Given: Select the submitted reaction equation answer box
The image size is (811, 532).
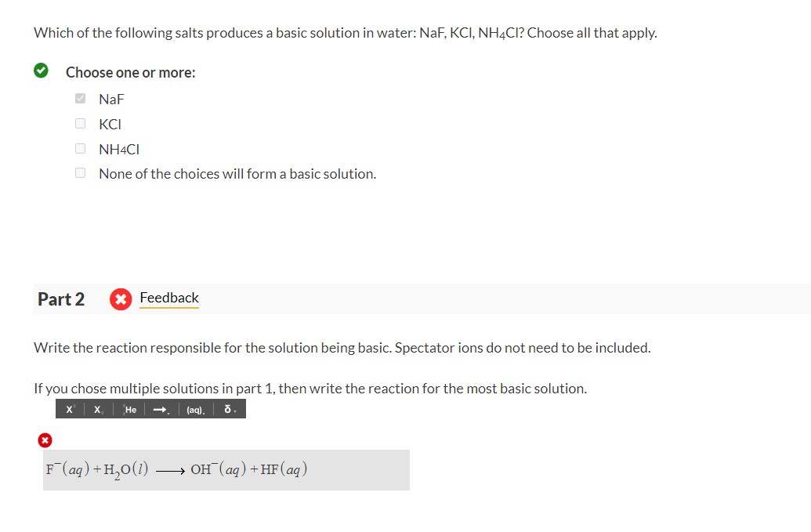Looking at the screenshot, I should (226, 470).
